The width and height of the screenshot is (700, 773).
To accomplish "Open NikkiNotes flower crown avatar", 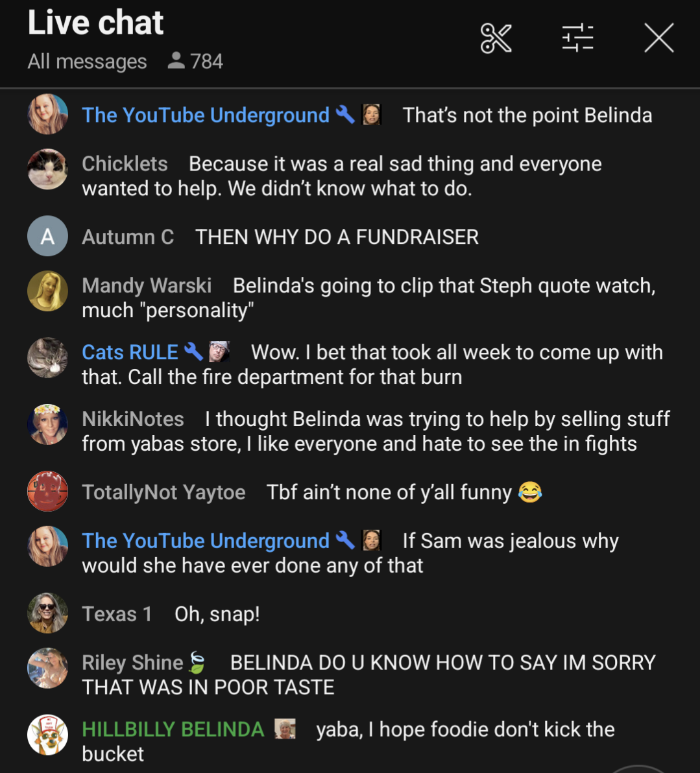I will coord(47,425).
